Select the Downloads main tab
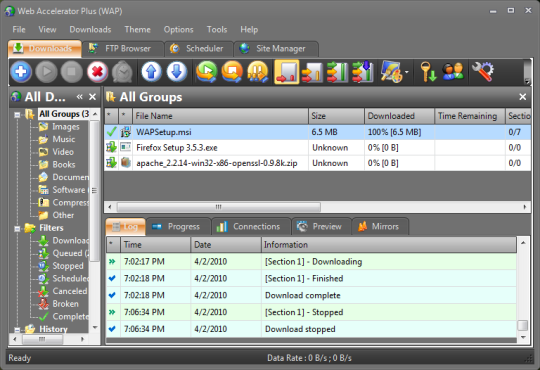 (44, 49)
